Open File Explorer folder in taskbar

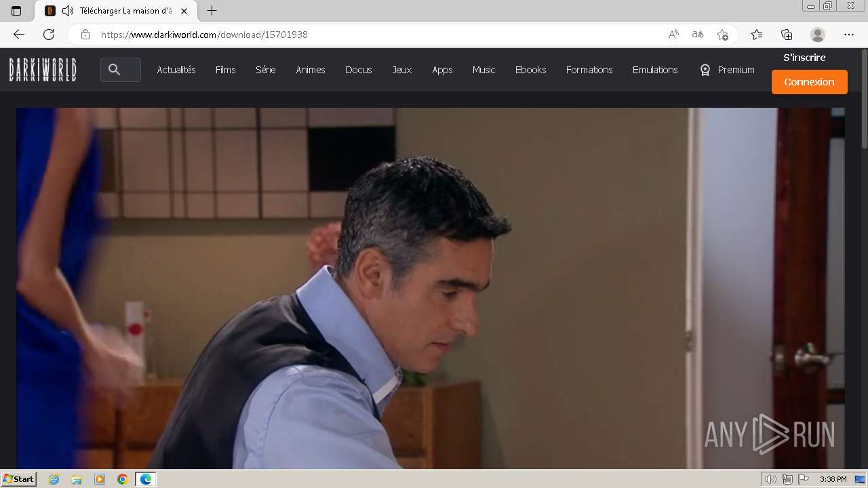77,479
